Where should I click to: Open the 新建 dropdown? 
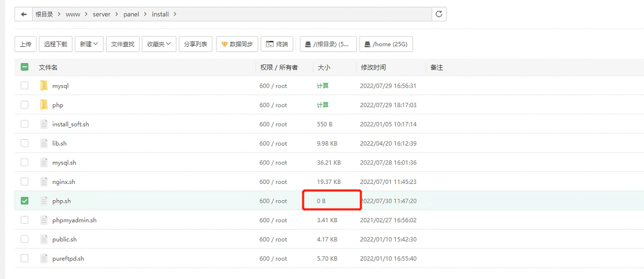89,44
